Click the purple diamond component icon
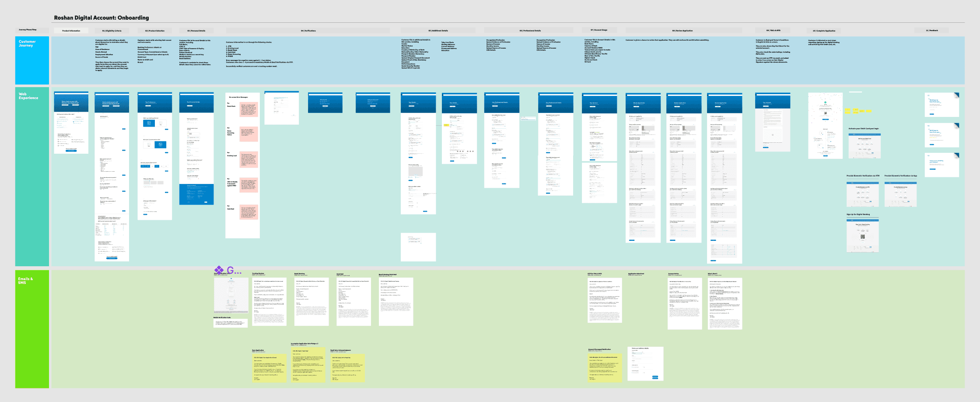 [218, 270]
